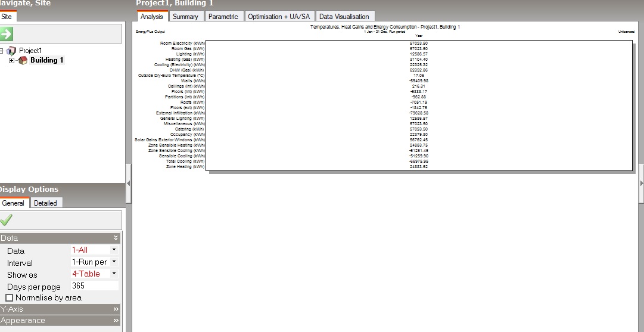Select the Partitions (int) (kWh) row label

click(185, 97)
